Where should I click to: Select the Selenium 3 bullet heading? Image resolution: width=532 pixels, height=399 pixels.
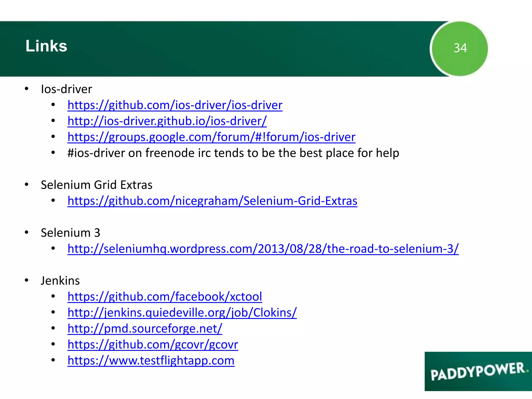pyautogui.click(x=70, y=233)
